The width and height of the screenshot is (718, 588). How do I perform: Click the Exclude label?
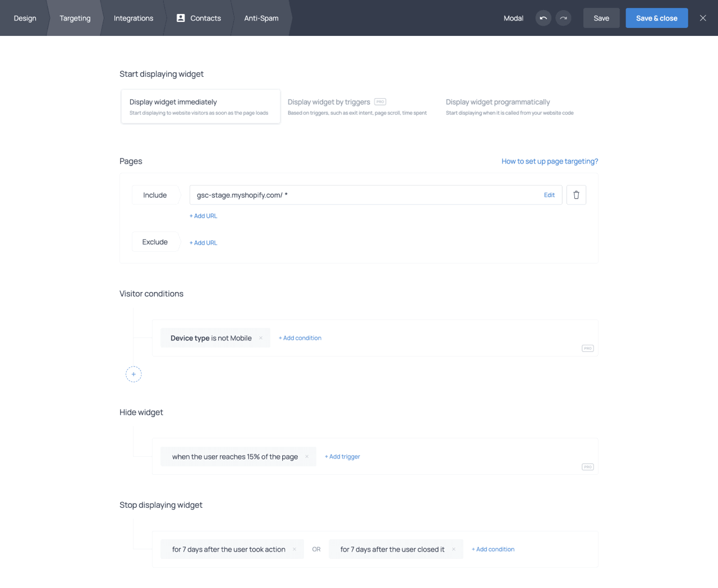click(x=155, y=242)
